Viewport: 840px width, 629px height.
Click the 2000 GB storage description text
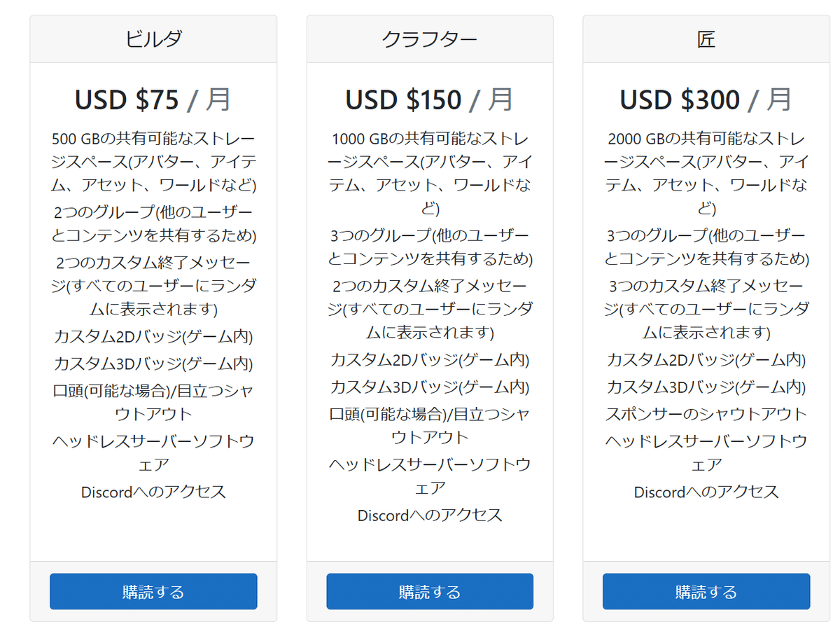click(x=706, y=173)
